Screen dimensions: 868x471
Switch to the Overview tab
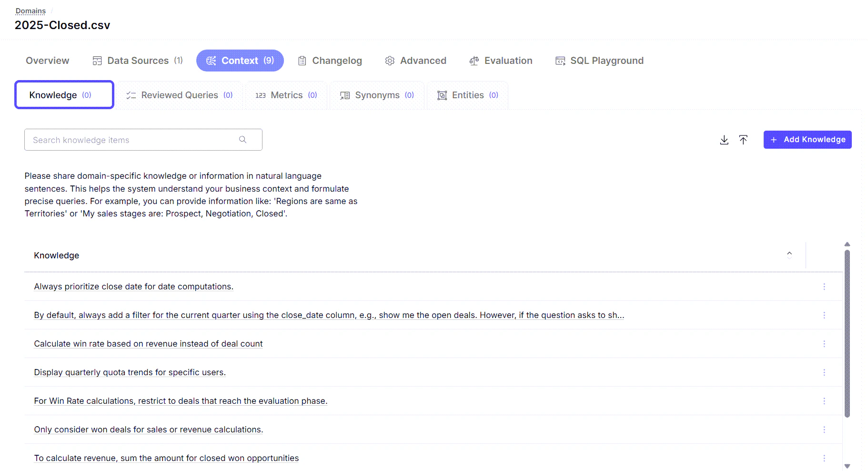(x=47, y=61)
